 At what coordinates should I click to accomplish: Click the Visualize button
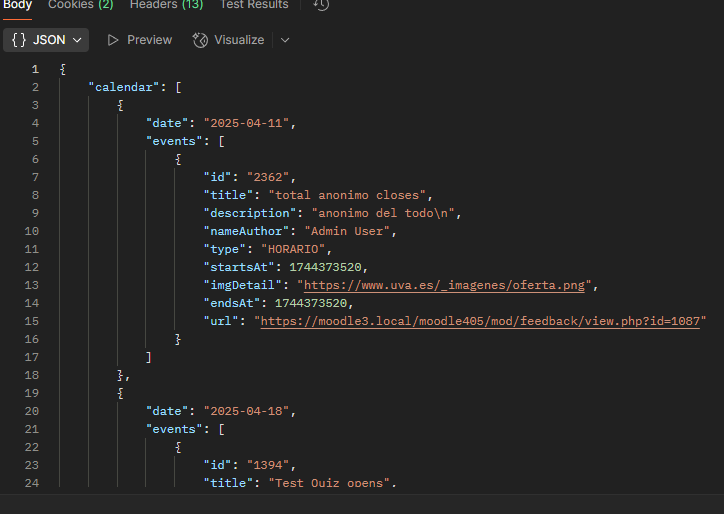[228, 40]
